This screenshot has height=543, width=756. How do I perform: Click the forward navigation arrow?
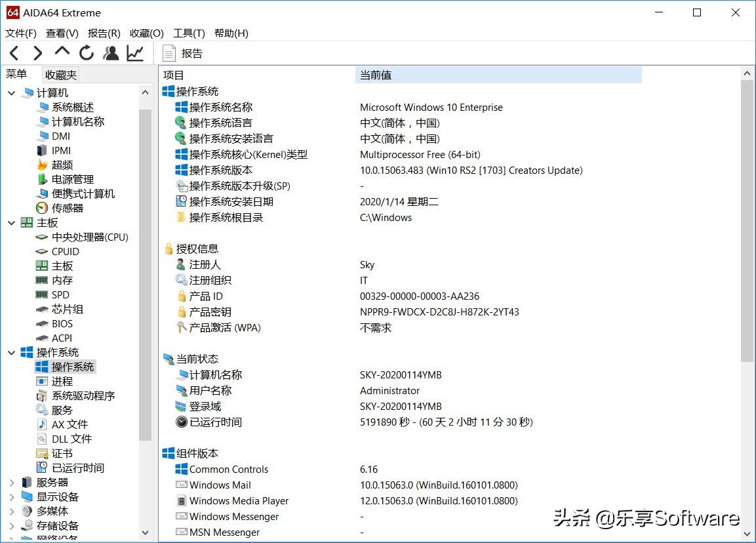pos(37,53)
